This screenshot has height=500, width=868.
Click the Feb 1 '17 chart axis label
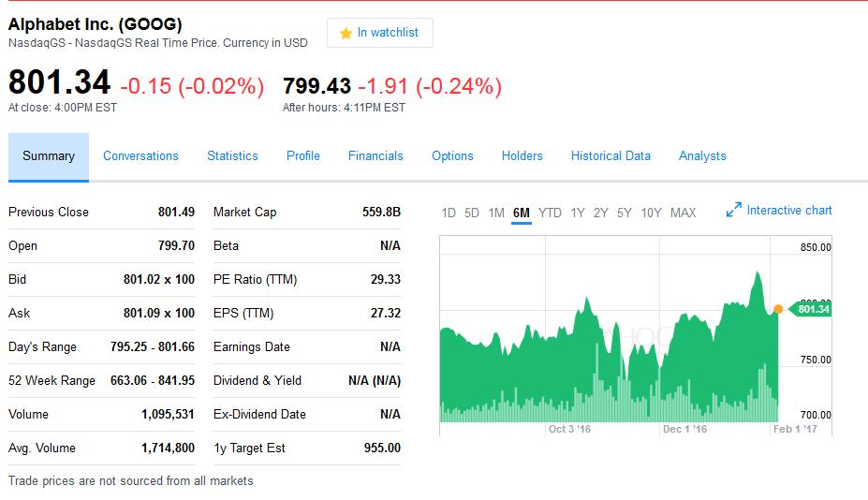[x=795, y=429]
